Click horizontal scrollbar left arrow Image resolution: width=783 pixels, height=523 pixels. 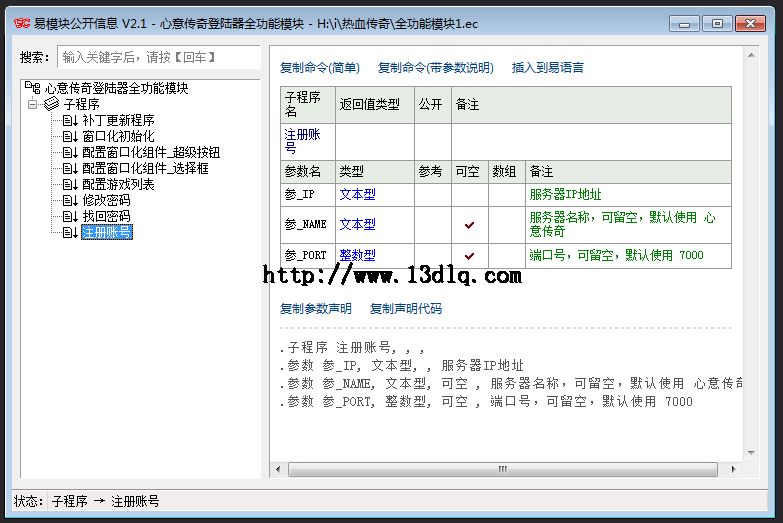(x=278, y=469)
